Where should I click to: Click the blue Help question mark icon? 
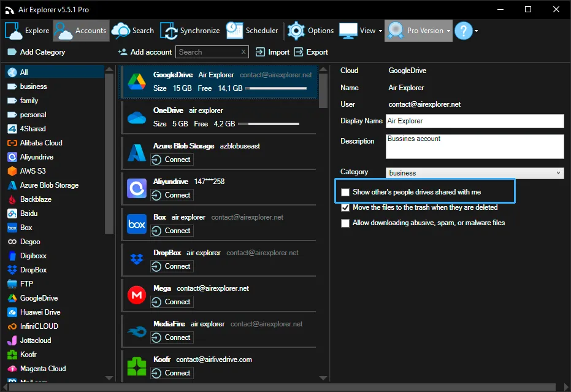click(464, 31)
